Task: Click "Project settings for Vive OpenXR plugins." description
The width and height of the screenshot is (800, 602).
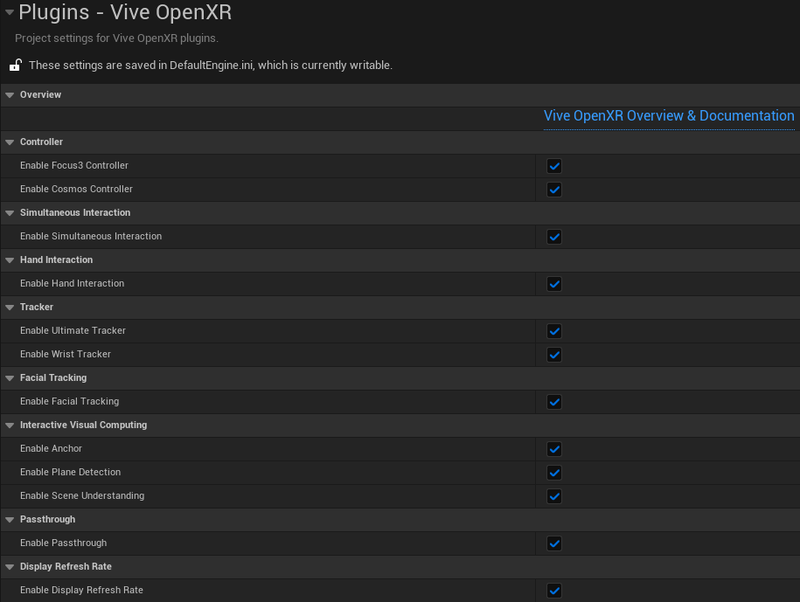Action: 116,38
